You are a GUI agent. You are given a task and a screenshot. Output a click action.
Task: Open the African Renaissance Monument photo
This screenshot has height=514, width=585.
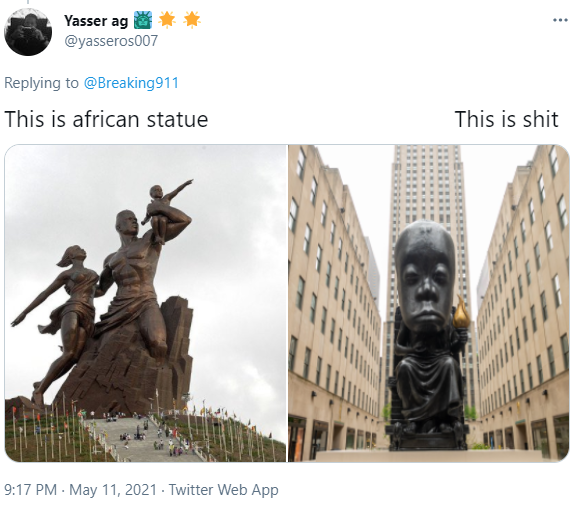click(x=146, y=303)
